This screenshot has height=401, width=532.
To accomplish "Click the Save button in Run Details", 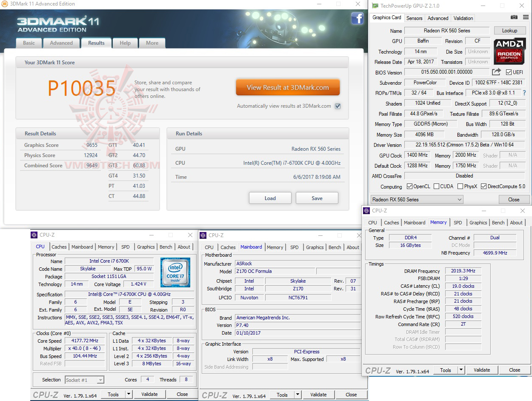I will coord(317,198).
